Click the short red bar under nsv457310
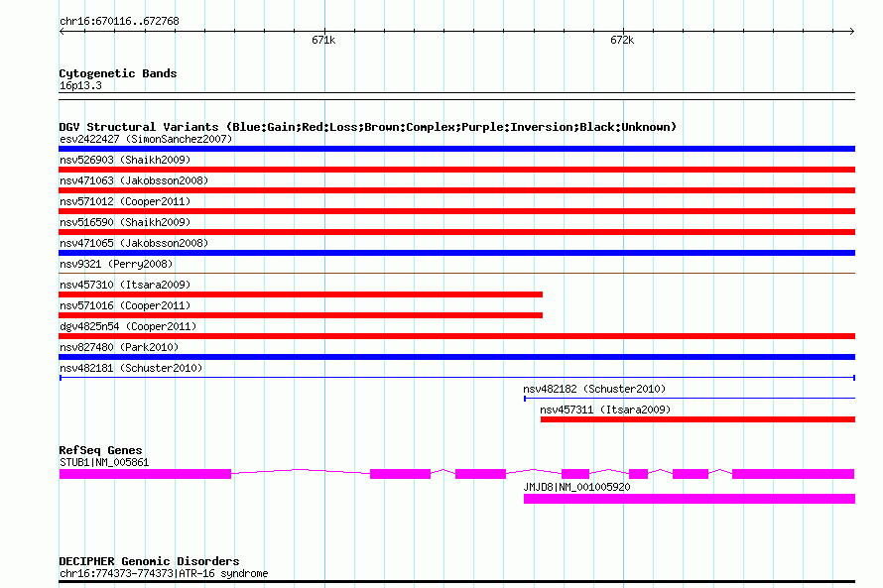The height and width of the screenshot is (588, 883). click(x=301, y=294)
